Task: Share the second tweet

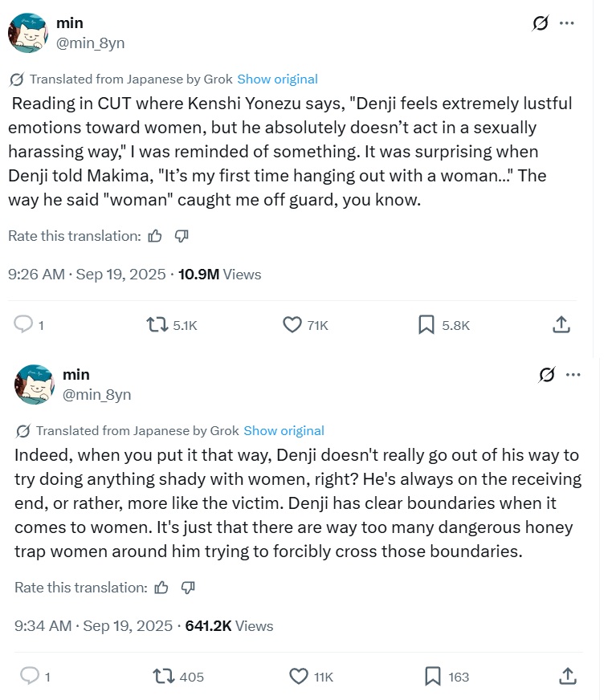Action: click(x=568, y=676)
